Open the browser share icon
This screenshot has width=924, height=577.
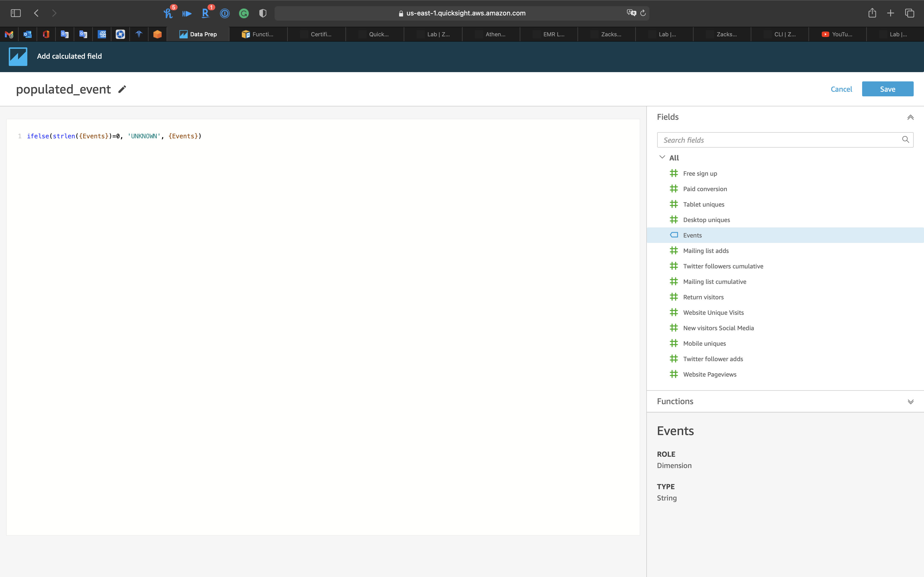[872, 13]
